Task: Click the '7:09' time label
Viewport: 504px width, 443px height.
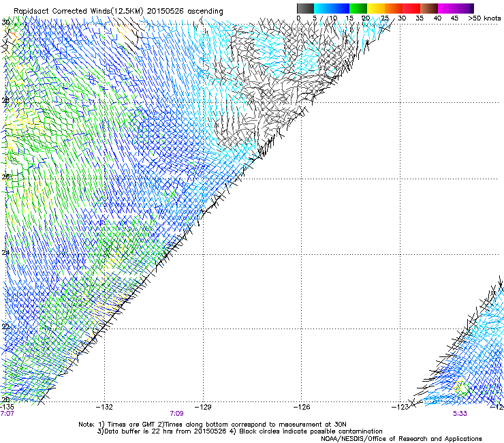Action: (x=177, y=414)
